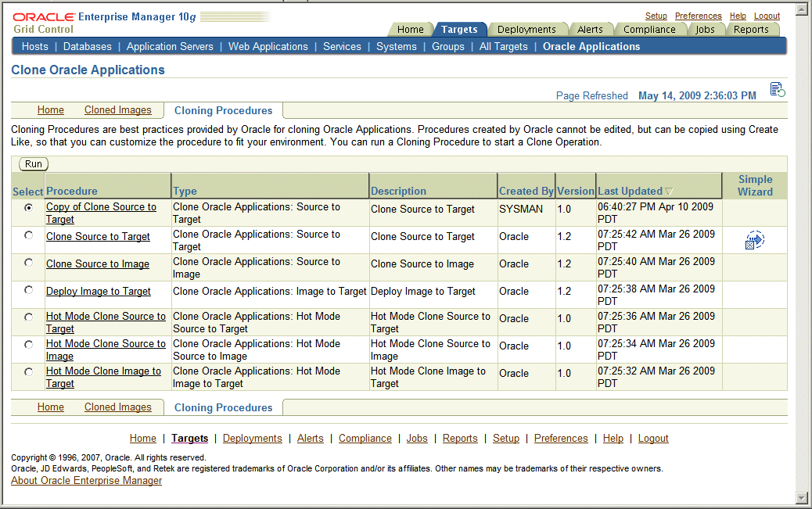Click footer Home link
This screenshot has height=509, width=812.
(143, 439)
